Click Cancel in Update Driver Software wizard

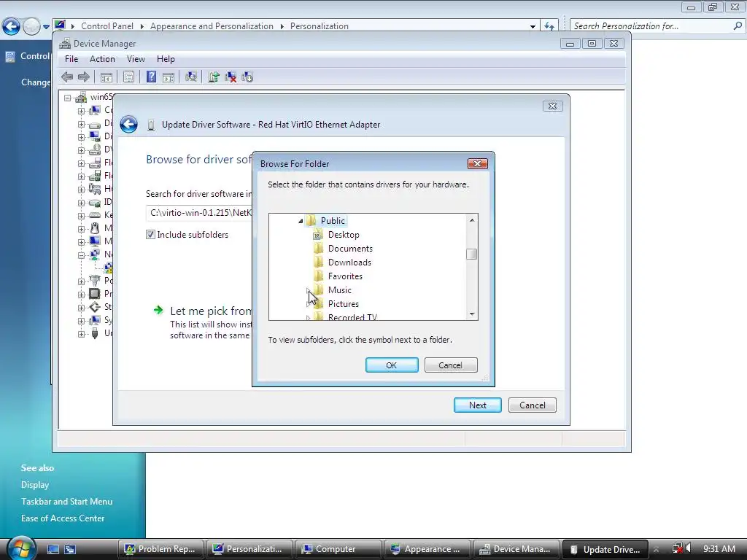(532, 405)
